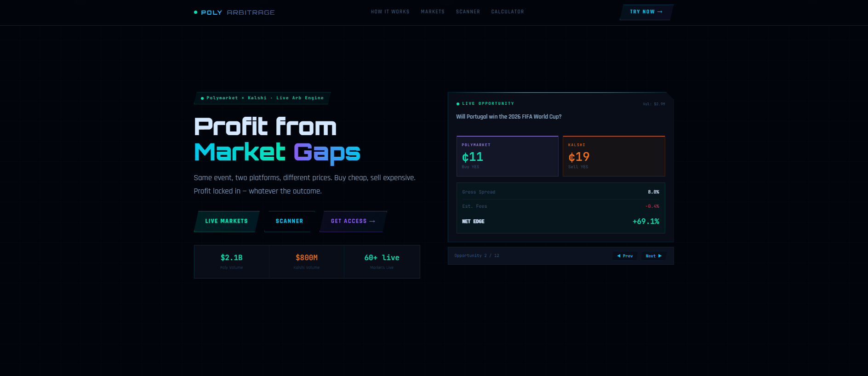Image resolution: width=868 pixels, height=376 pixels.
Task: Advance to the next opportunity with Next
Action: (653, 256)
